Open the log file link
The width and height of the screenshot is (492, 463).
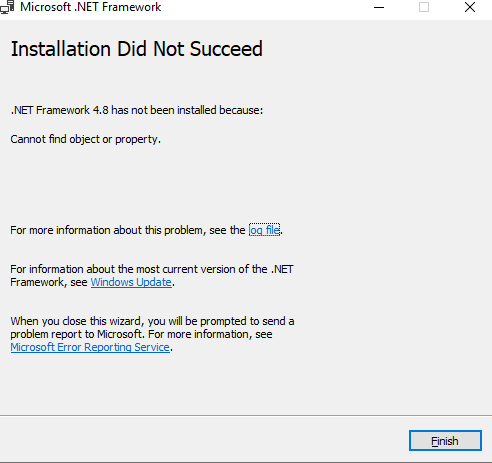(x=264, y=230)
